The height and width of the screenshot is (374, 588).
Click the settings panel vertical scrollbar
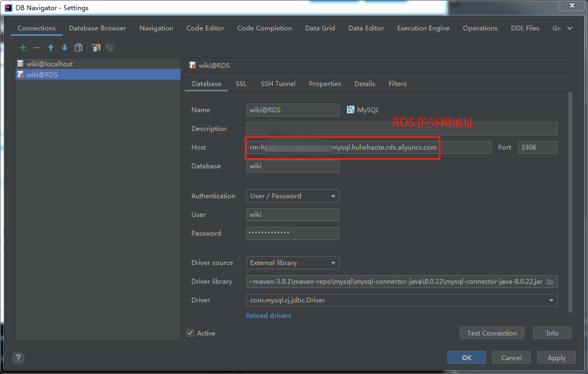[570, 202]
